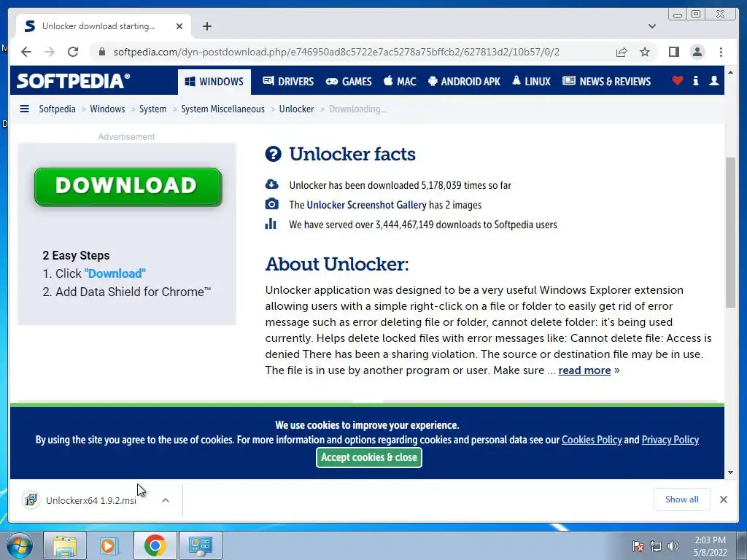This screenshot has width=747, height=560.
Task: Click the user account icon in Softpedia header
Action: pyautogui.click(x=713, y=80)
